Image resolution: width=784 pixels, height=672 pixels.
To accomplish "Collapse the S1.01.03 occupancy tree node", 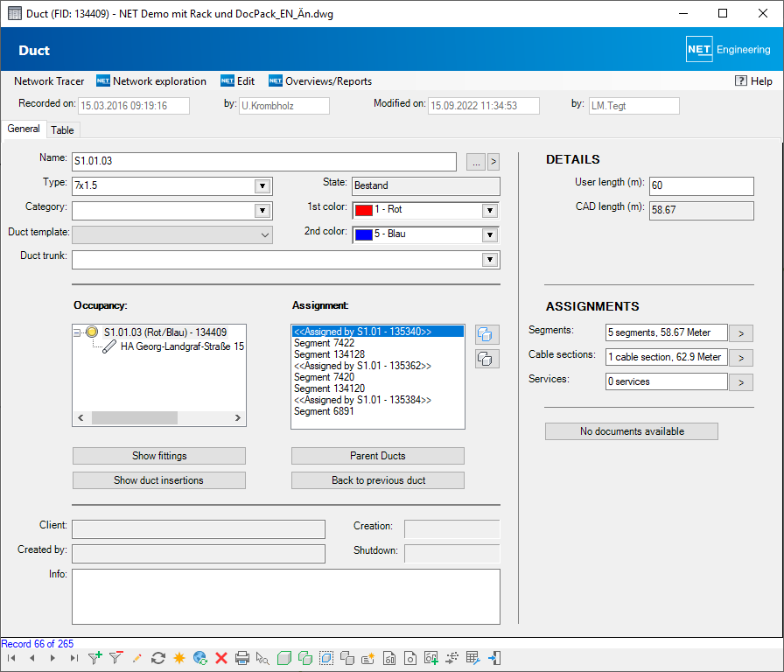I will click(x=77, y=332).
